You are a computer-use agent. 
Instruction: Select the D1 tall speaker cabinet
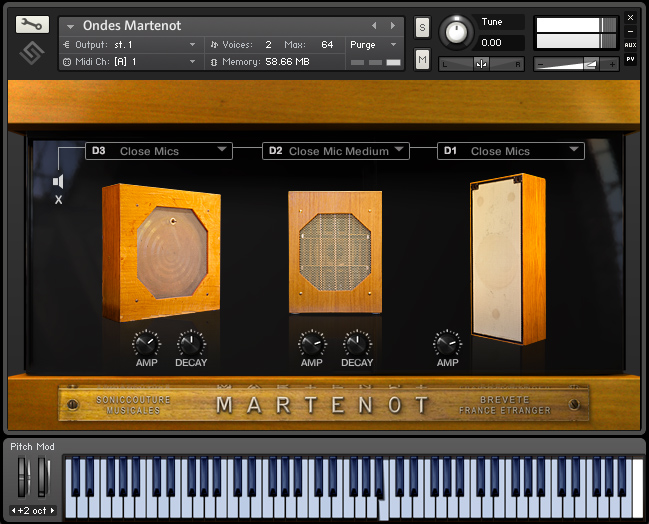pos(508,259)
